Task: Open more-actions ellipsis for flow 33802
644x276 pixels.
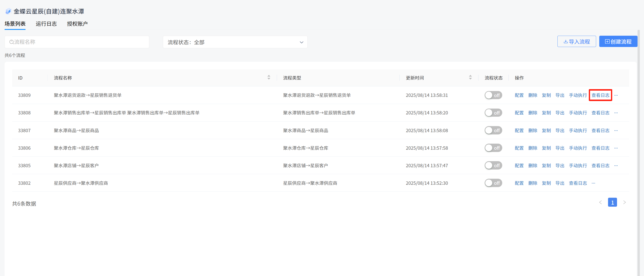Action: 593,183
